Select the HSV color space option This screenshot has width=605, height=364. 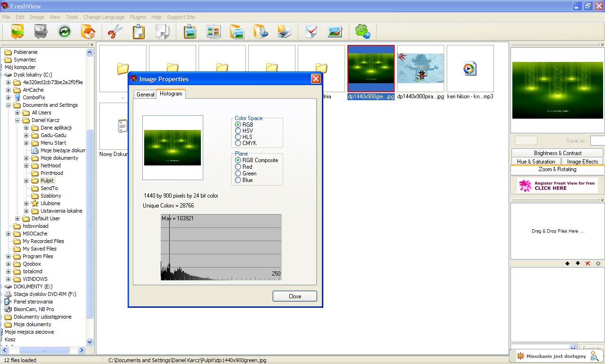238,131
